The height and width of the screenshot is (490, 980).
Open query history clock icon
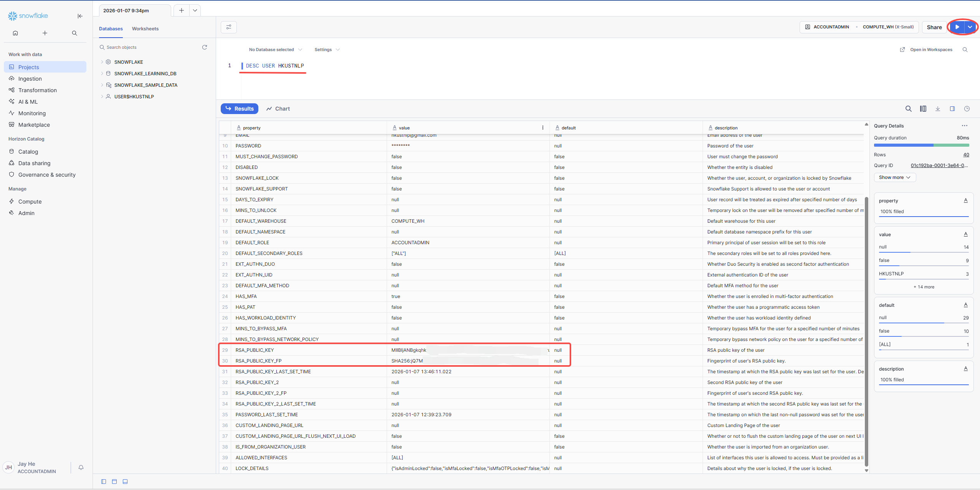coord(967,109)
